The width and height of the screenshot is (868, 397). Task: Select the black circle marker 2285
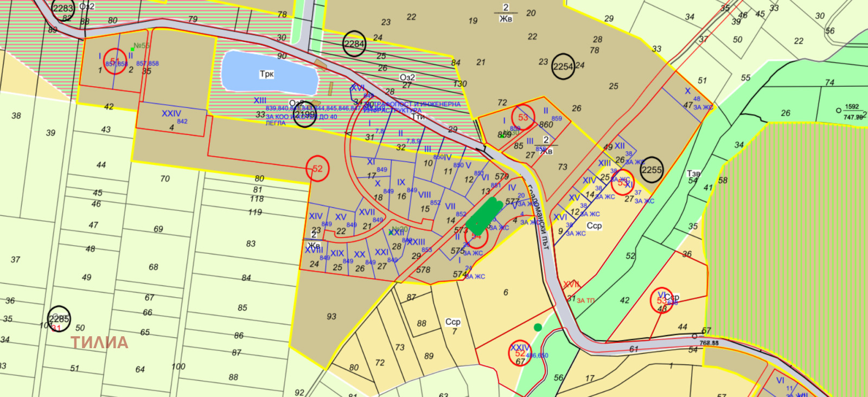coord(59,319)
